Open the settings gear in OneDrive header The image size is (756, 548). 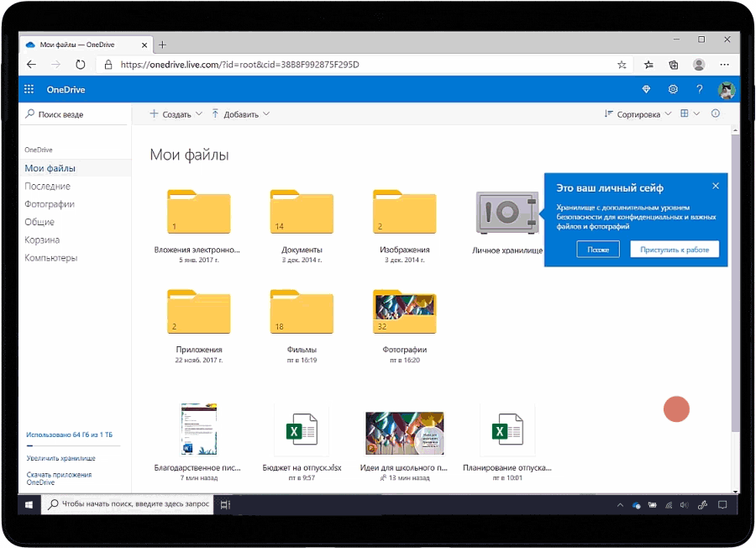673,90
